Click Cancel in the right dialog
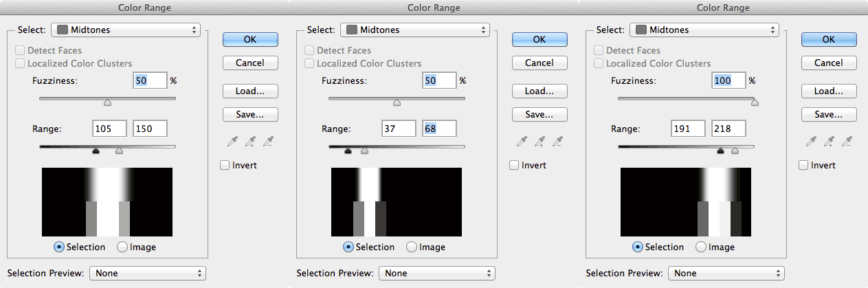Image resolution: width=868 pixels, height=288 pixels. (x=829, y=63)
